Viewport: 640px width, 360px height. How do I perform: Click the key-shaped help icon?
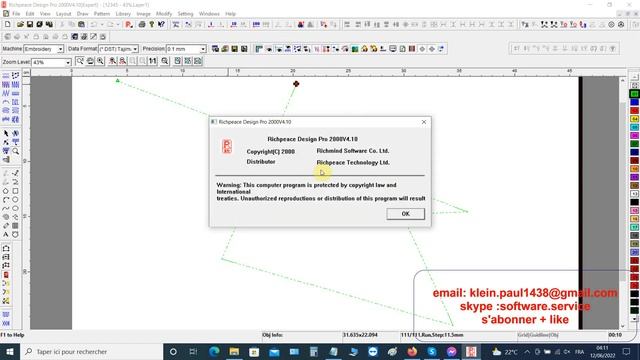[x=152, y=24]
